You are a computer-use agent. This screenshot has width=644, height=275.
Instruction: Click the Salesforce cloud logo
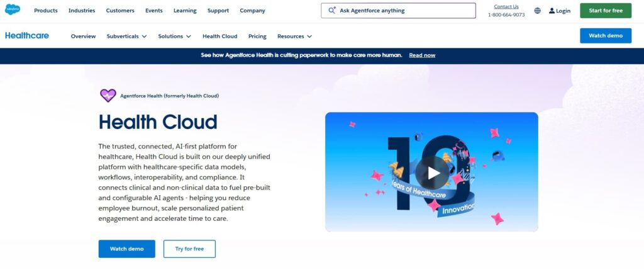click(13, 9)
